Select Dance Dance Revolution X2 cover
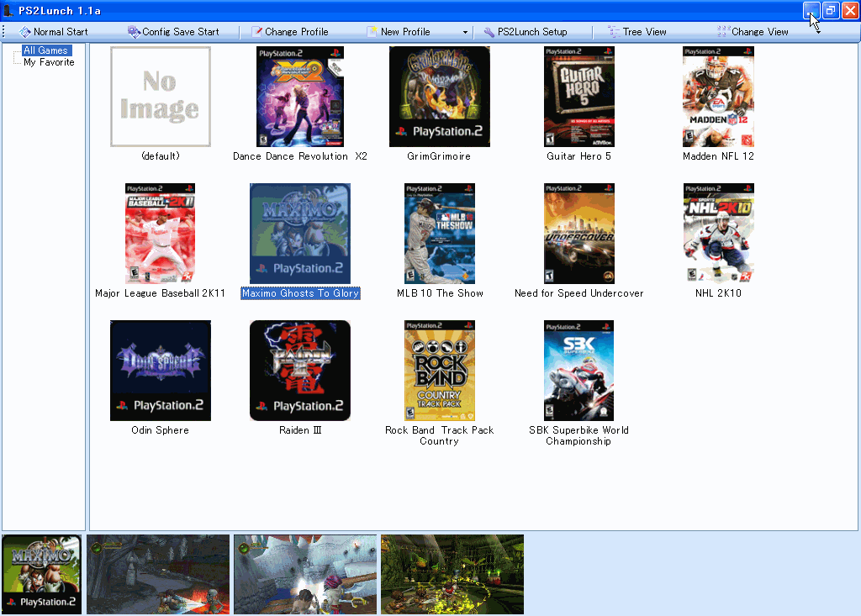The width and height of the screenshot is (861, 616). coord(300,97)
